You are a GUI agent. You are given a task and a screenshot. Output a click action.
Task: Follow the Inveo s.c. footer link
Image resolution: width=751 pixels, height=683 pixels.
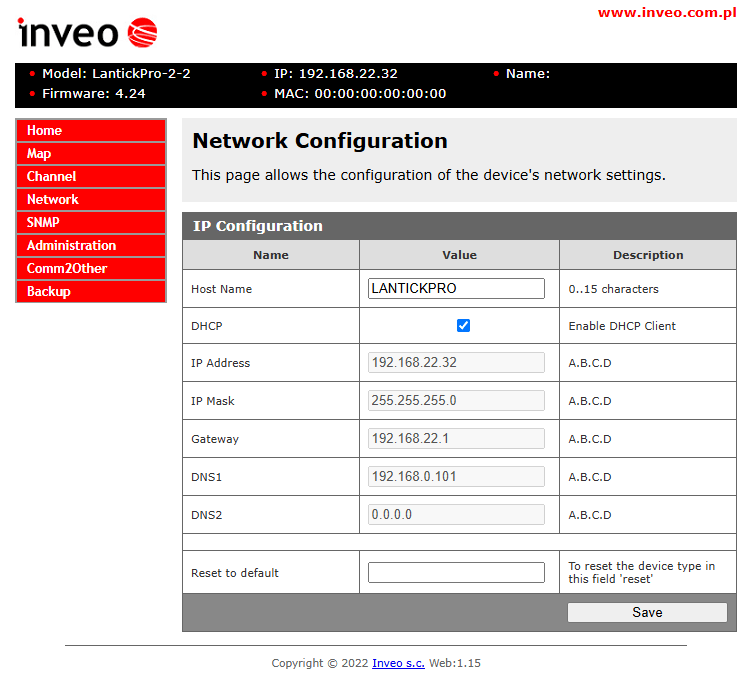pos(398,663)
